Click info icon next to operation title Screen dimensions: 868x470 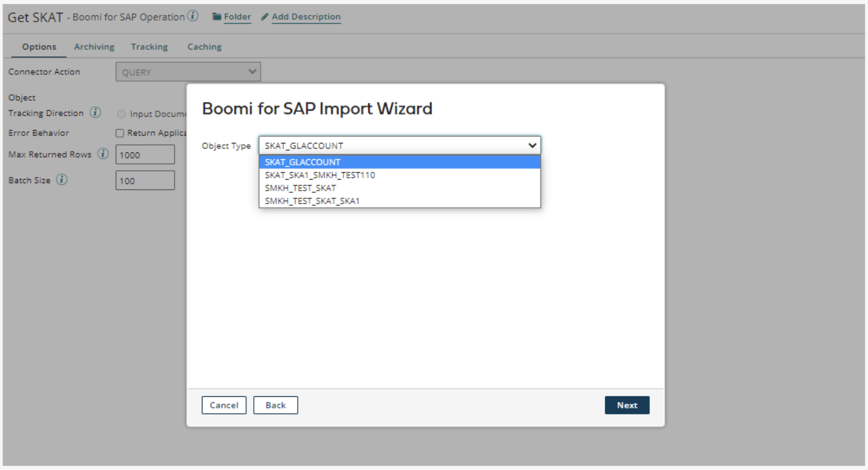193,16
